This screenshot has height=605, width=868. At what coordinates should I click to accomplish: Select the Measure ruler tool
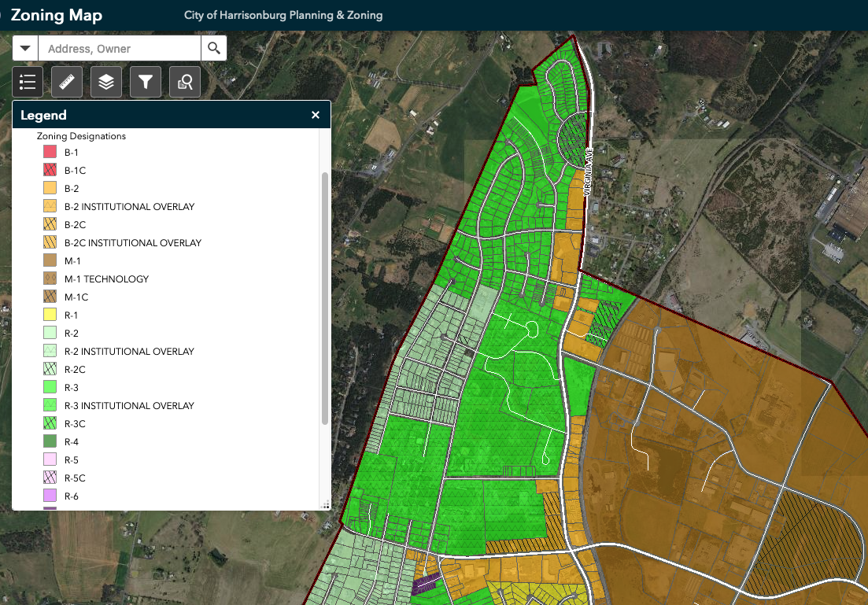point(67,82)
